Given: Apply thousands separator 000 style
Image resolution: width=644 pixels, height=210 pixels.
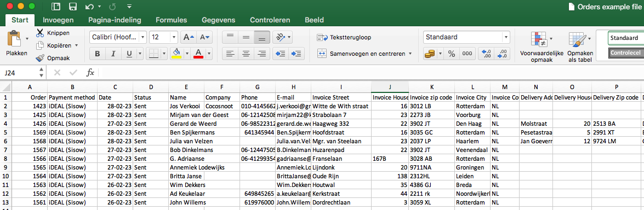Looking at the screenshot, I should coord(467,54).
